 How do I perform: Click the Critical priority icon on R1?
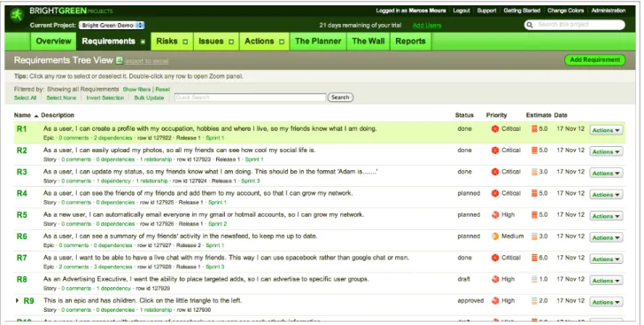(x=495, y=129)
